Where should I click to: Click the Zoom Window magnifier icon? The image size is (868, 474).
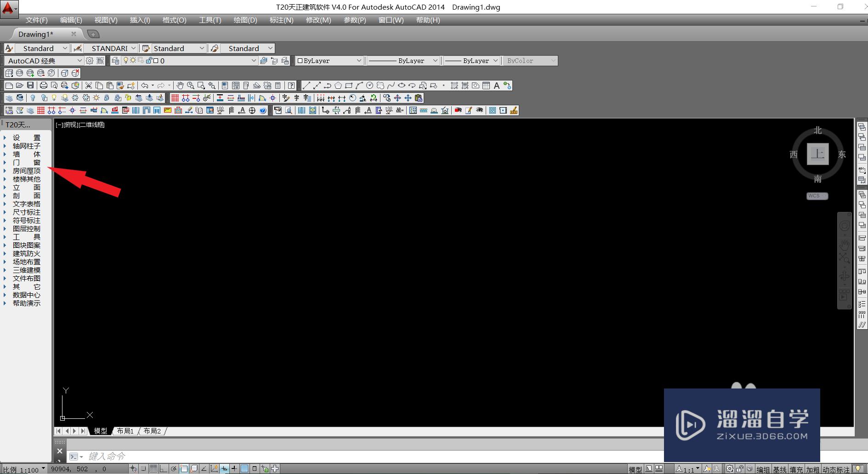point(201,86)
